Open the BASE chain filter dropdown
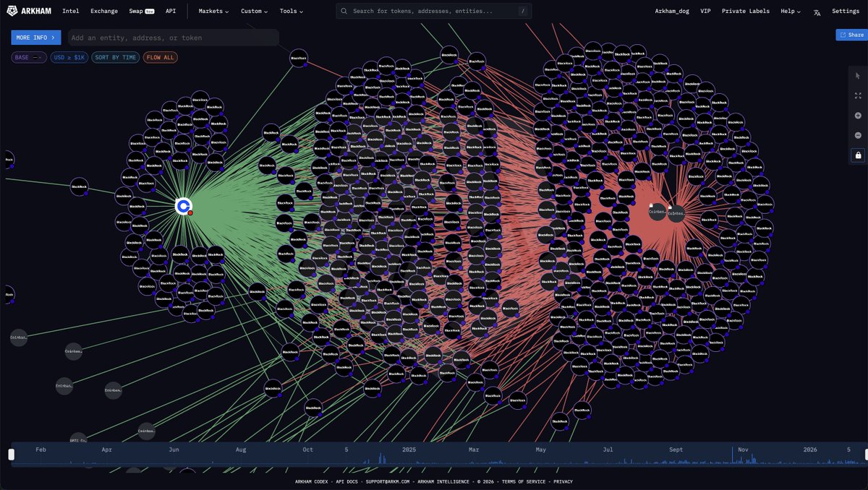The height and width of the screenshot is (490, 868). [29, 57]
